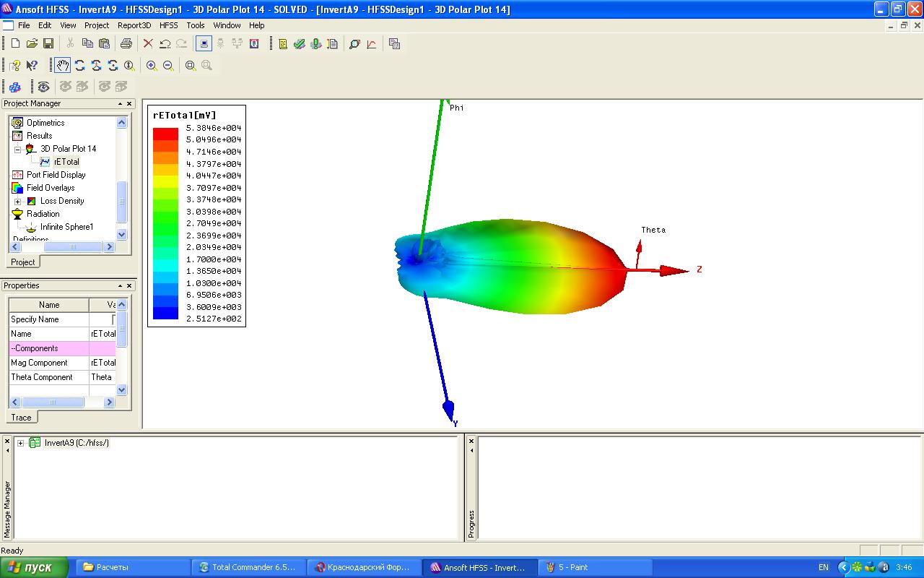Toggle the highlighted monitor toolbar button
Screen dimensions: 924x578
pos(204,44)
